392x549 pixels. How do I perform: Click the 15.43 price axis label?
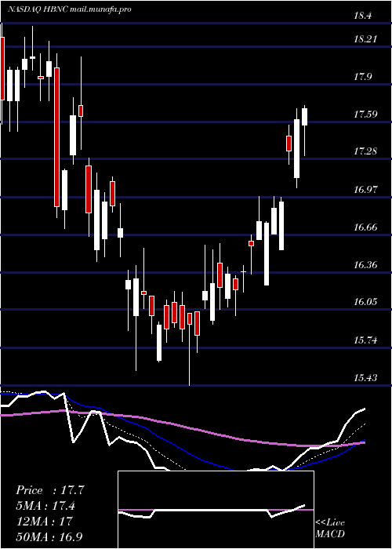pyautogui.click(x=365, y=378)
